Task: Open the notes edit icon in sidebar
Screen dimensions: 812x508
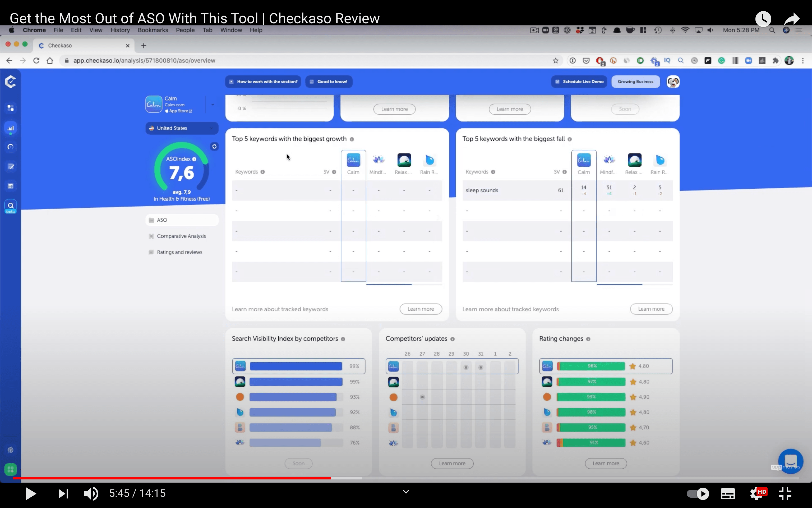Action: click(10, 166)
